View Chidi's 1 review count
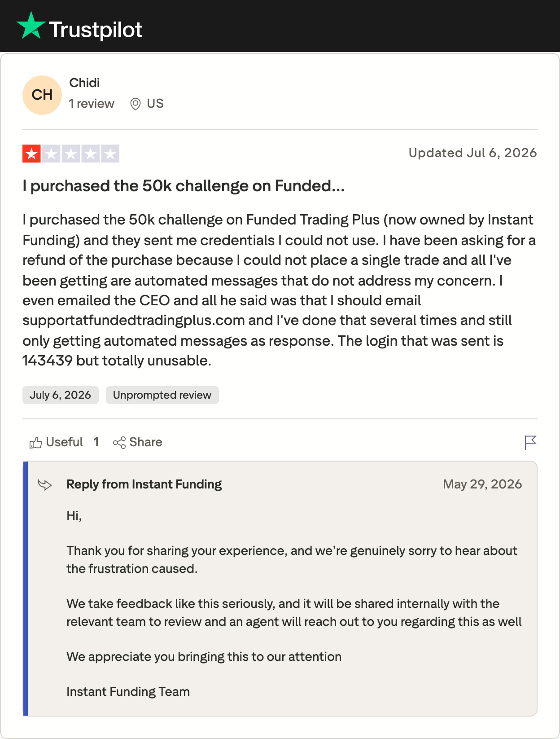 (x=92, y=104)
